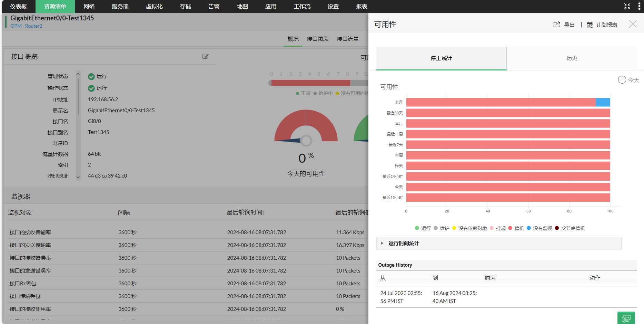The height and width of the screenshot is (324, 644).
Task: Select the 概况 tab
Action: [293, 39]
